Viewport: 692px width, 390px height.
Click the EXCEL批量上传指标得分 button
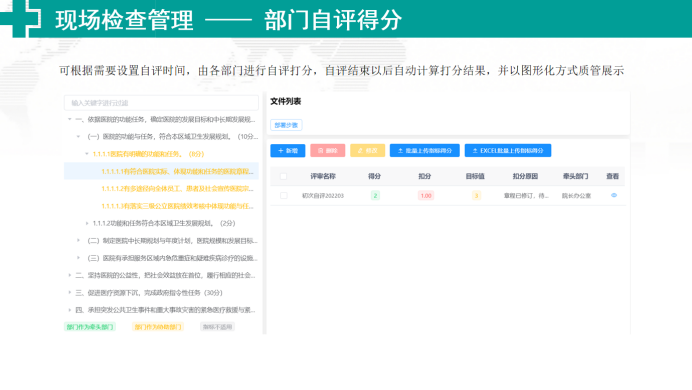pyautogui.click(x=508, y=150)
